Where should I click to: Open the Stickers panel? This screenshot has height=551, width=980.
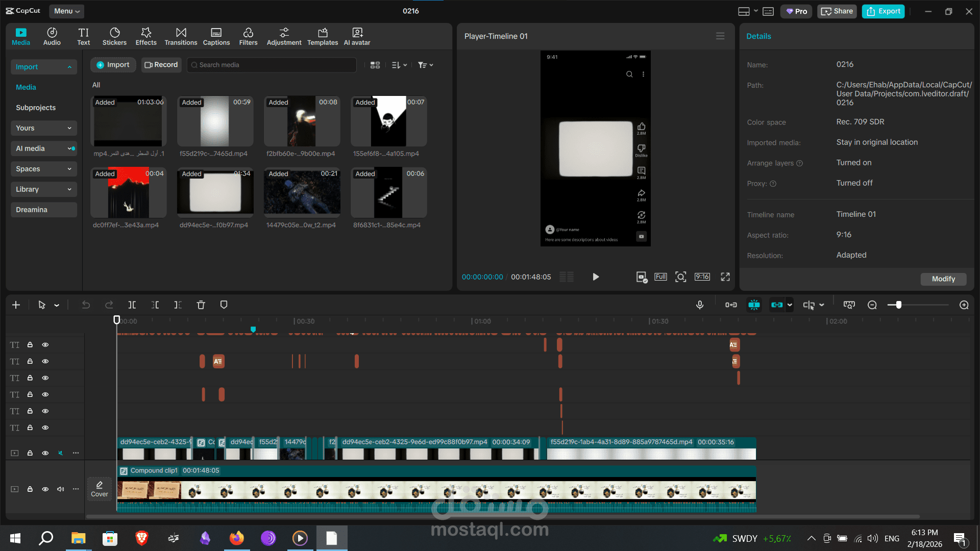click(x=114, y=36)
